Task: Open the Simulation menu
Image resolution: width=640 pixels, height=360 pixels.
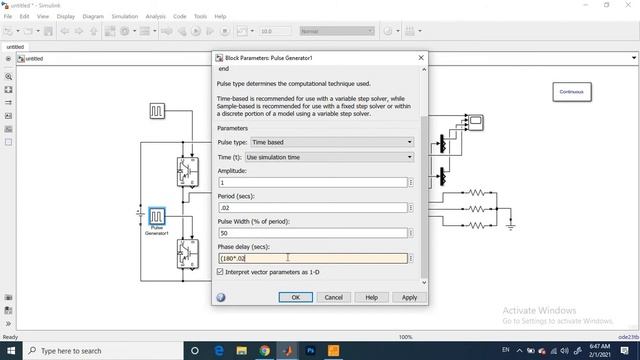Action: [x=125, y=16]
